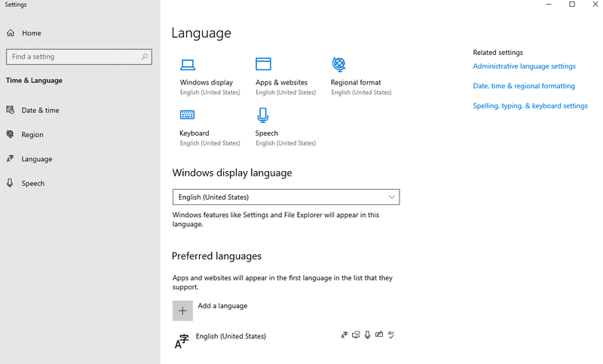The image size is (603, 364).
Task: Open Speech settings page
Action: (x=33, y=183)
